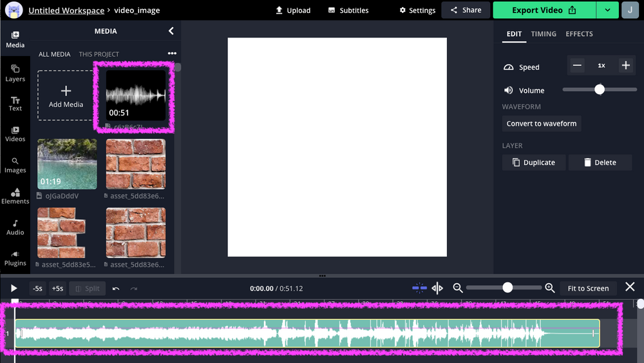Play the timeline
This screenshot has width=644, height=363.
[x=14, y=289]
